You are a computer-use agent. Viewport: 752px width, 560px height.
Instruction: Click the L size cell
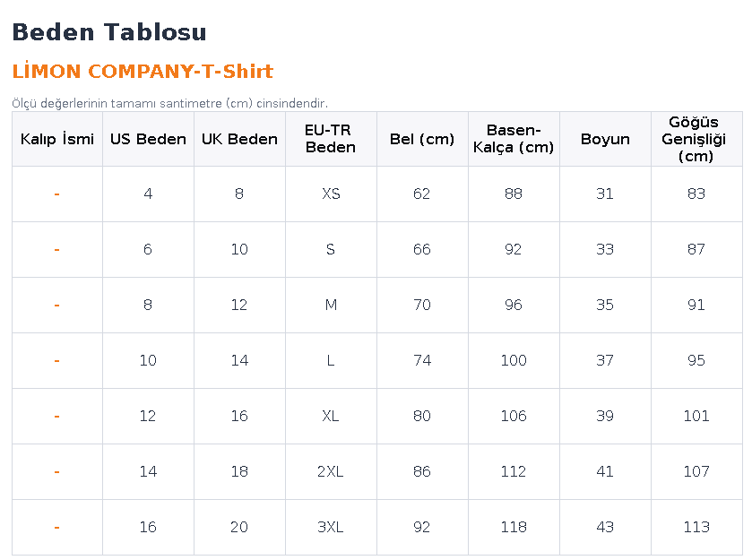(x=331, y=360)
